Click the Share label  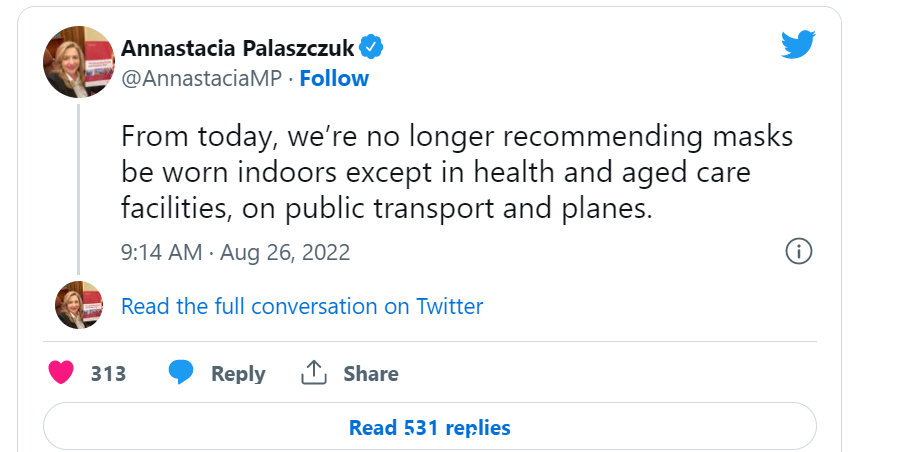(371, 373)
